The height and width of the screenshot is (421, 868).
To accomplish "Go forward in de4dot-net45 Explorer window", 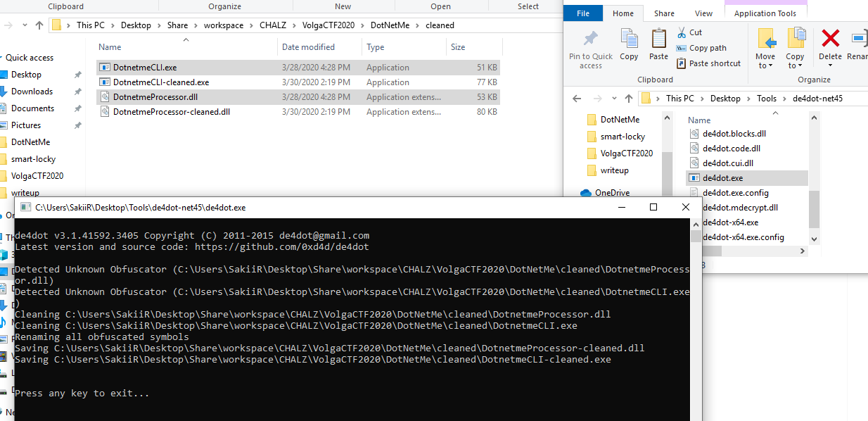I will pos(599,99).
